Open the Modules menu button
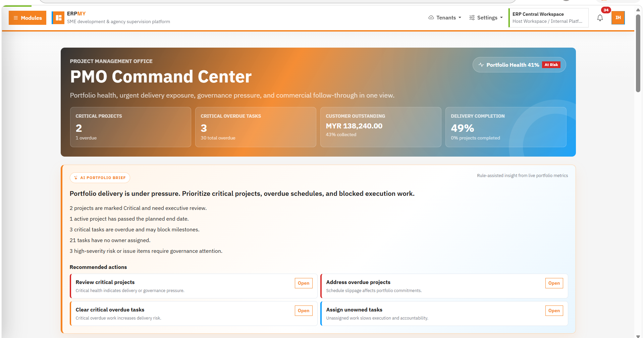This screenshot has height=338, width=644. [28, 18]
